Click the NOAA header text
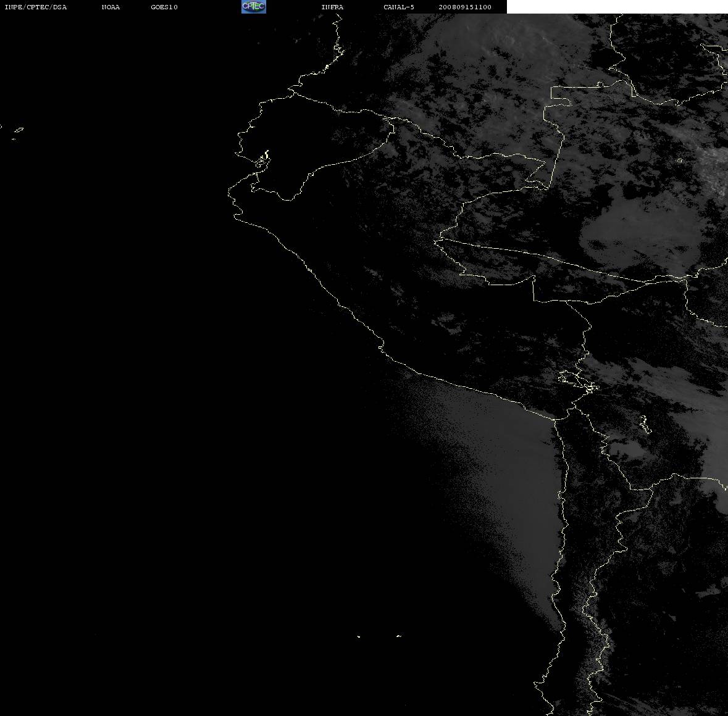The height and width of the screenshot is (716, 728). coord(111,7)
